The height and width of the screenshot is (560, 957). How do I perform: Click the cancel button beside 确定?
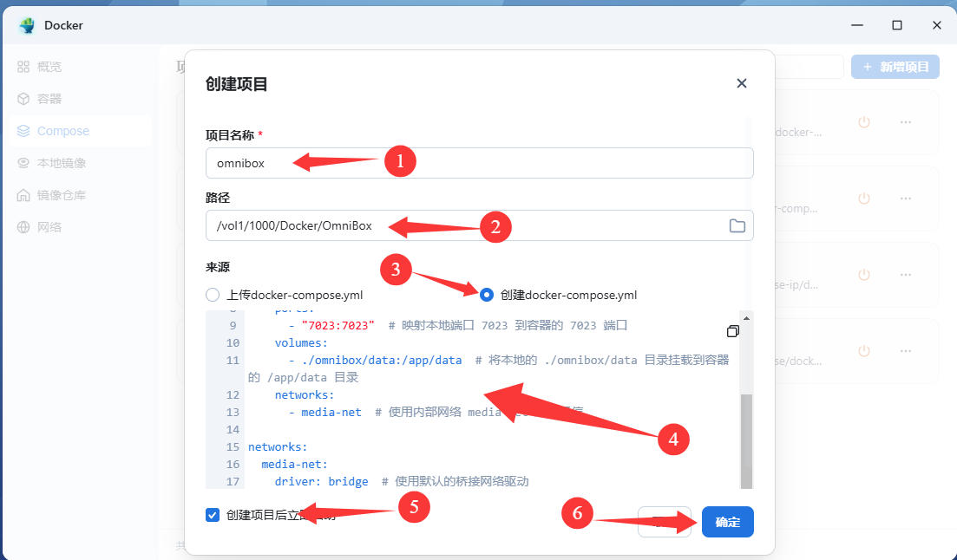[664, 522]
